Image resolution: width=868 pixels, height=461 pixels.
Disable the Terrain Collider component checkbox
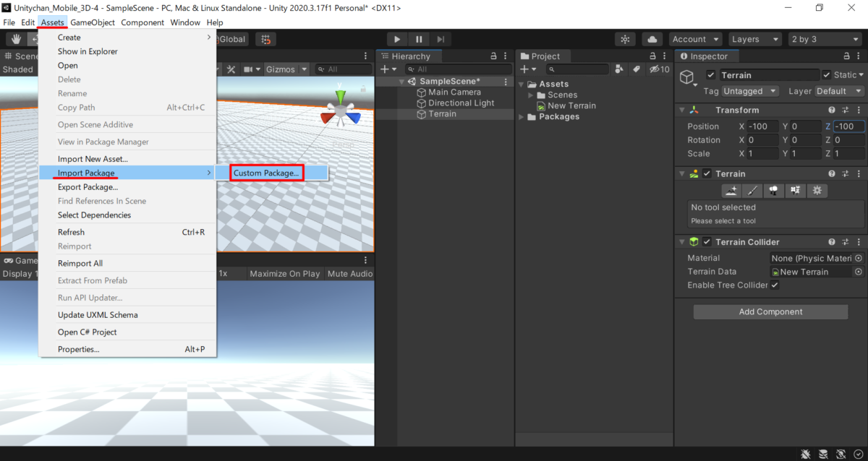click(707, 242)
